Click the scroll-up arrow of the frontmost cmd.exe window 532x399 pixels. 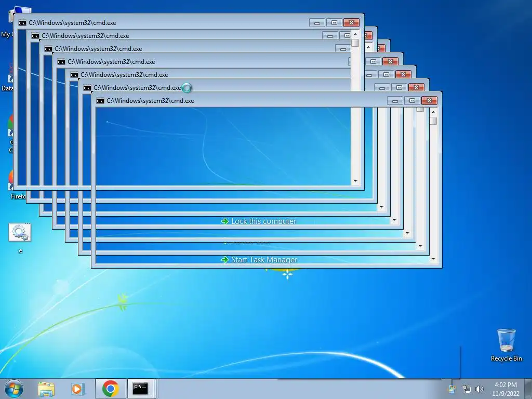(x=433, y=112)
